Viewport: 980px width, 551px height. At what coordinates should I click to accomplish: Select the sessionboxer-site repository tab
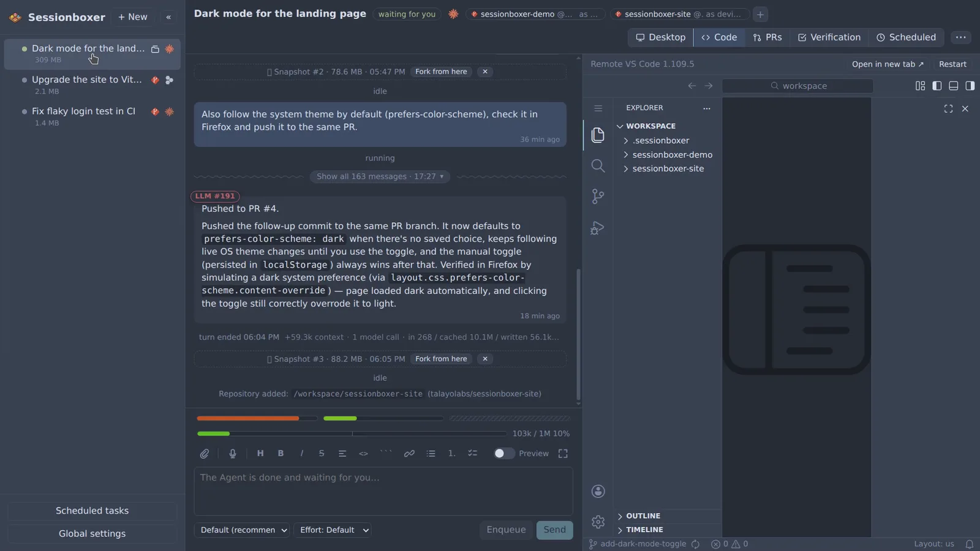coord(679,14)
